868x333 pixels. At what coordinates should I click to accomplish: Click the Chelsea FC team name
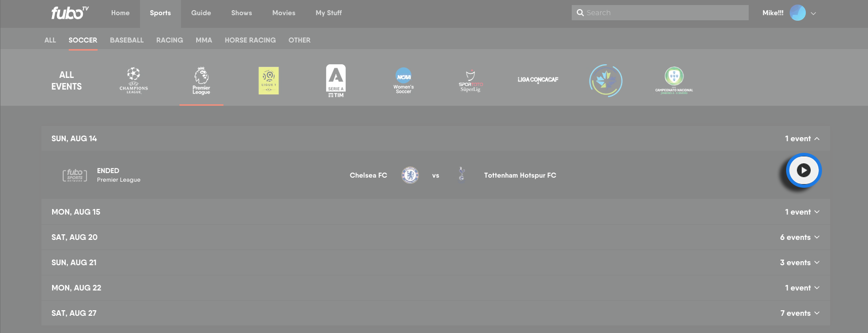[369, 175]
